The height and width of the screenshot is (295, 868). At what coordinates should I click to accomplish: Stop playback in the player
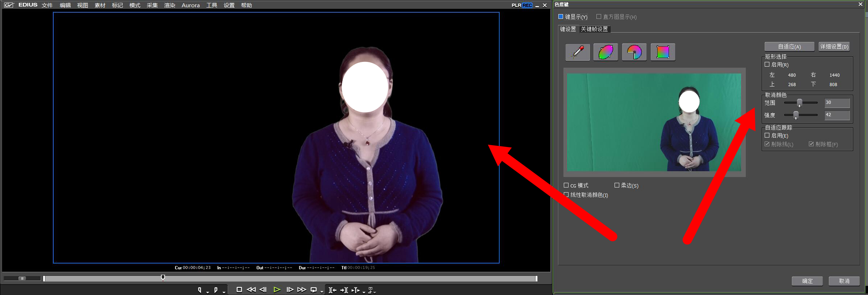pyautogui.click(x=239, y=290)
